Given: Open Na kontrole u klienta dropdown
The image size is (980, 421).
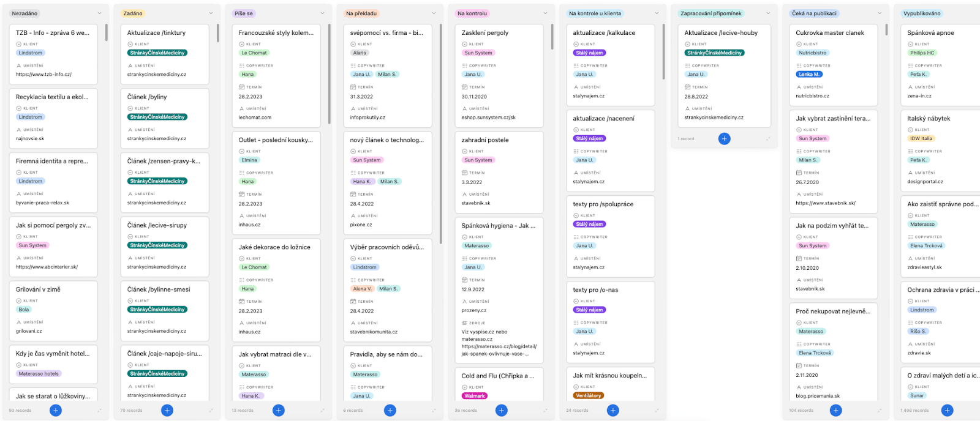Looking at the screenshot, I should [657, 13].
